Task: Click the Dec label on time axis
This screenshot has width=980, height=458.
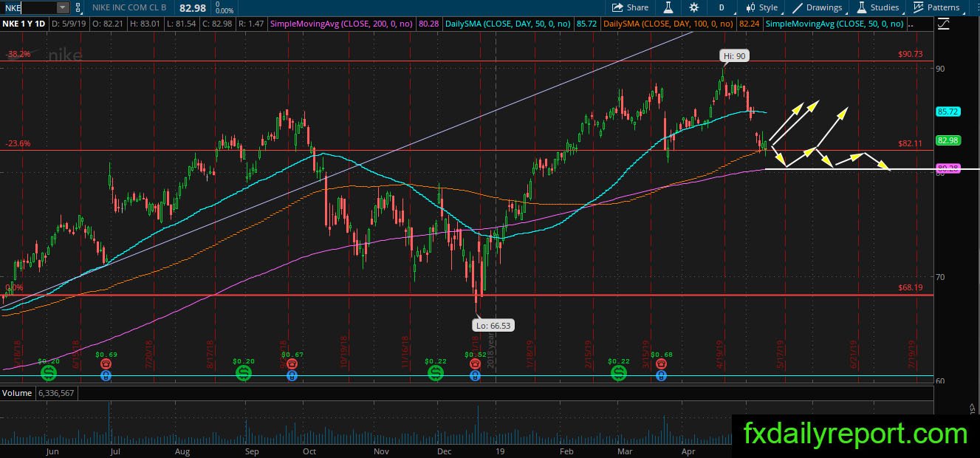Action: click(445, 450)
